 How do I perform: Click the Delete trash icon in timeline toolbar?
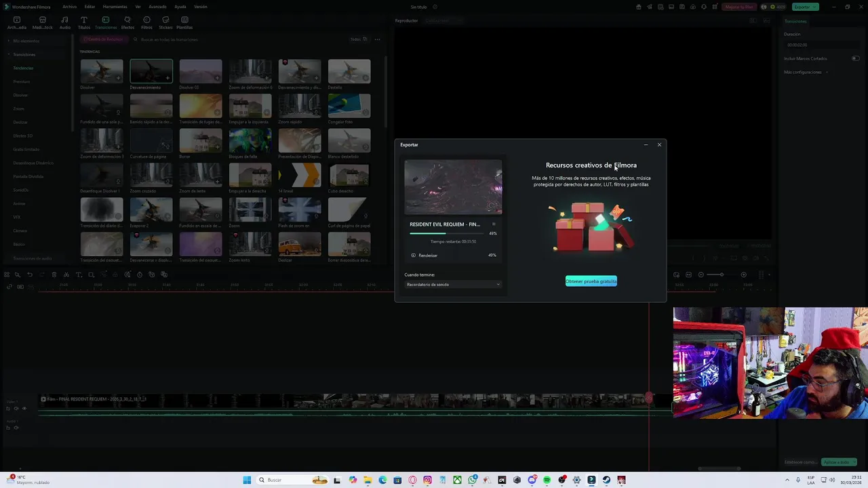(x=54, y=274)
